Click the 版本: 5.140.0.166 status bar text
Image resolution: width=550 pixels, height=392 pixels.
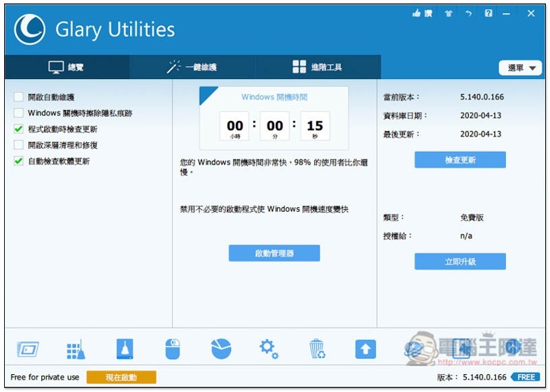(x=472, y=378)
